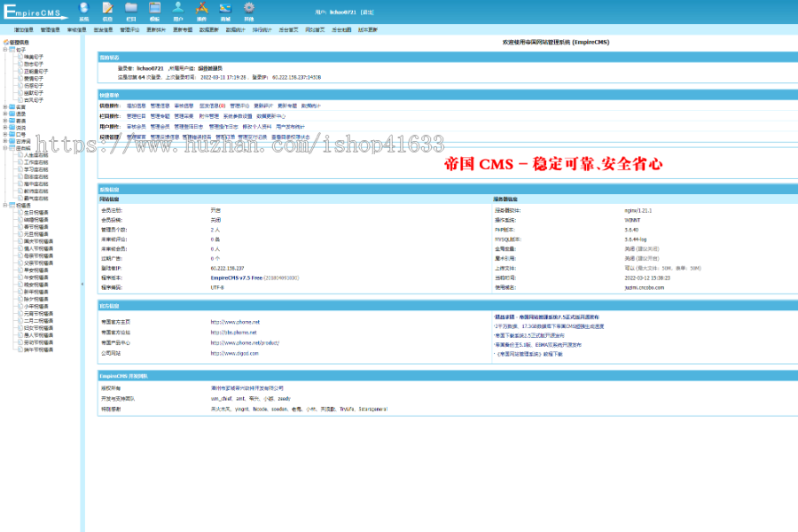
Task: Click the page icon of 生日祝福语
Action: (x=20, y=212)
